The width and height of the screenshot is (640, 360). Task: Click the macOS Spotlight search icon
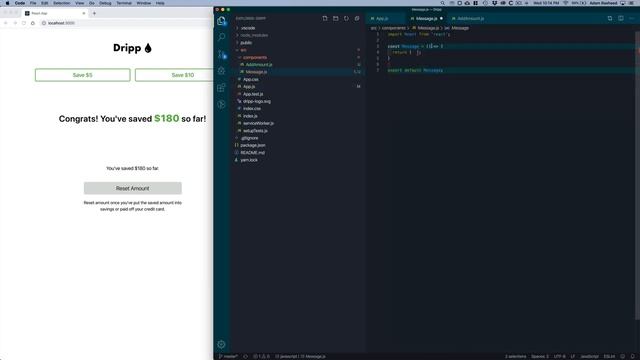(x=442, y=3)
